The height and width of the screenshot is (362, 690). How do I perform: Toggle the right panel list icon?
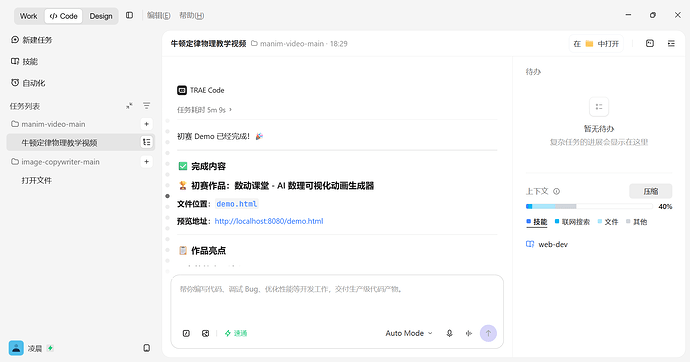coord(671,44)
